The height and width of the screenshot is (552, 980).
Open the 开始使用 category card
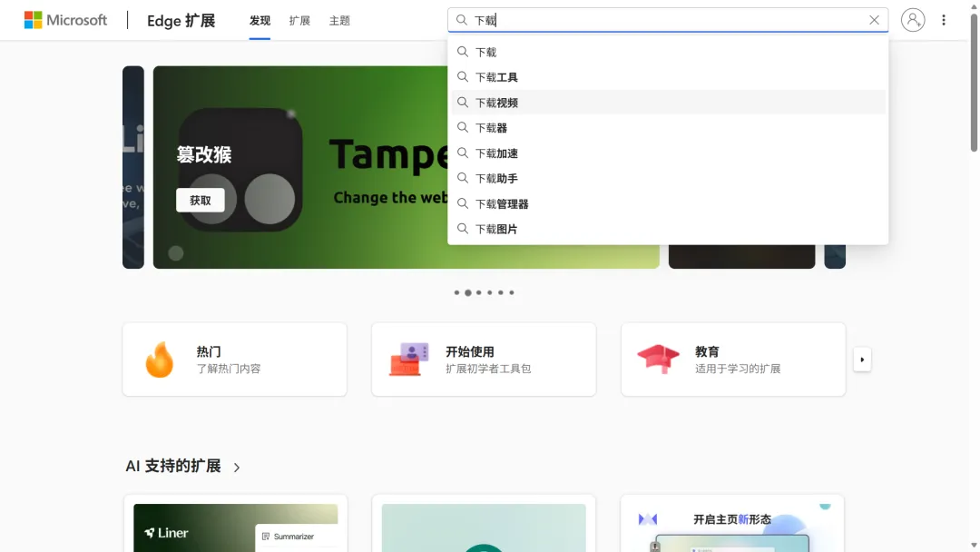(484, 360)
